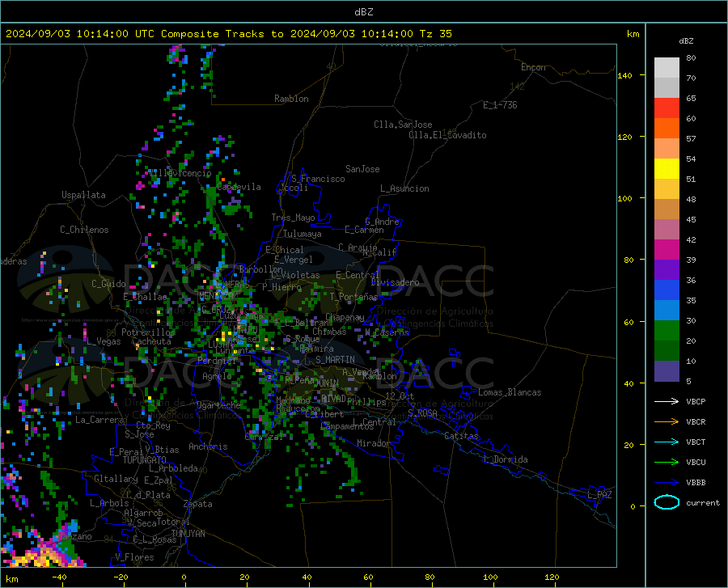Click the cyan 'current' ellipse legend icon

click(x=667, y=502)
